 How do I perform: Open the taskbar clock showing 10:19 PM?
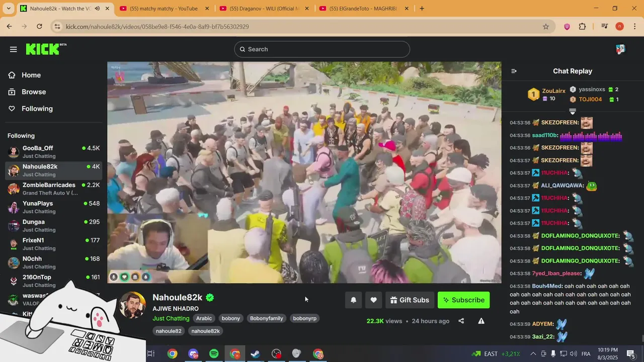click(x=608, y=354)
